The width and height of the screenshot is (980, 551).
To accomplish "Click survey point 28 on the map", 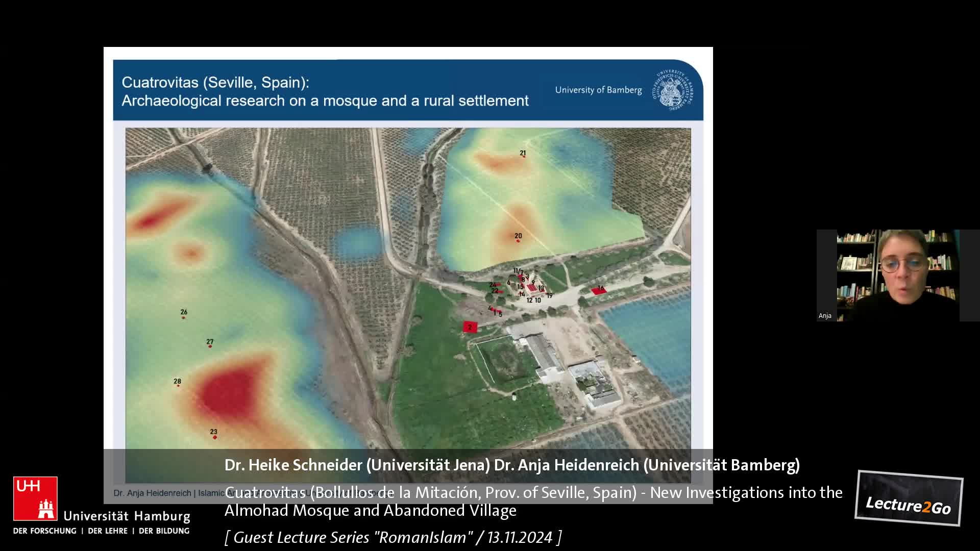I will click(177, 382).
